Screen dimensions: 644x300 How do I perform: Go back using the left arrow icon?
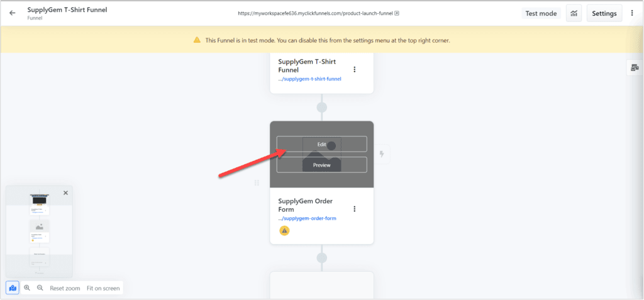point(13,13)
